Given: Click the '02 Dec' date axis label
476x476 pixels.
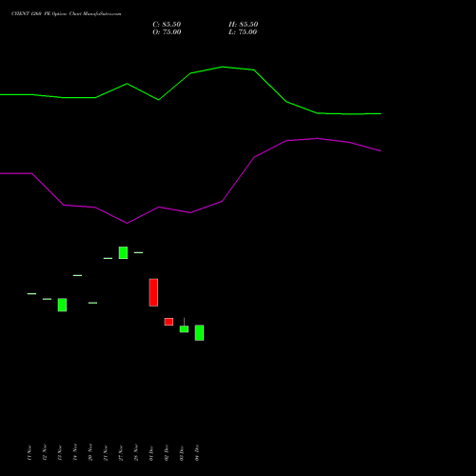Looking at the screenshot, I should click(x=167, y=452).
